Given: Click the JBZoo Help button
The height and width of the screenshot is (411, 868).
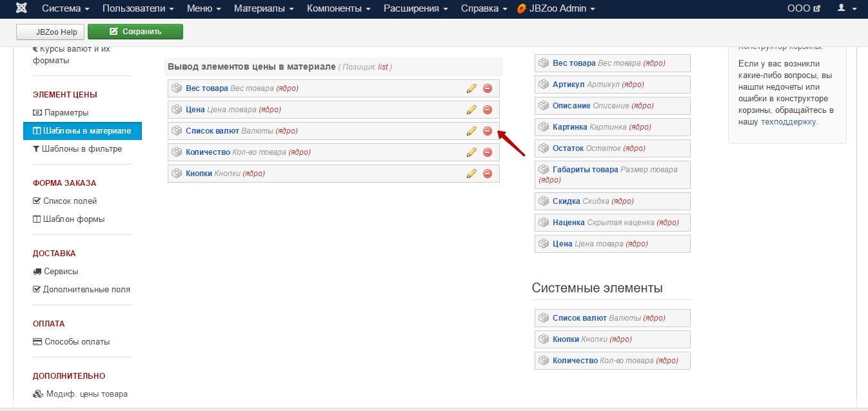Looking at the screenshot, I should pos(50,32).
